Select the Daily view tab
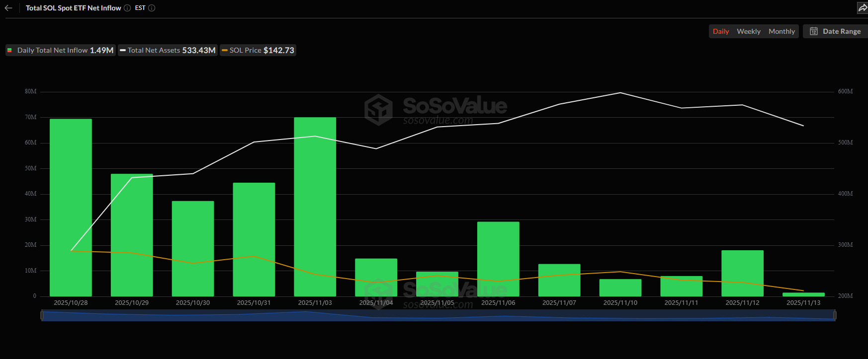Viewport: 868px width, 359px height. click(720, 31)
